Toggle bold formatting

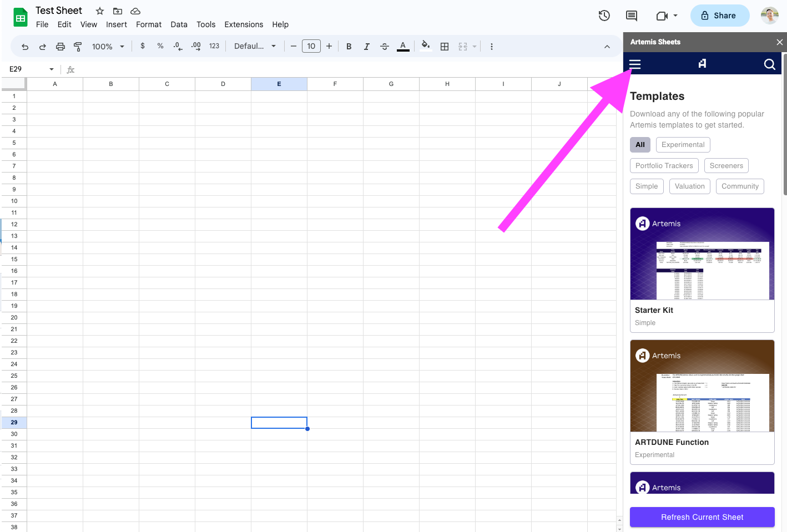coord(349,47)
